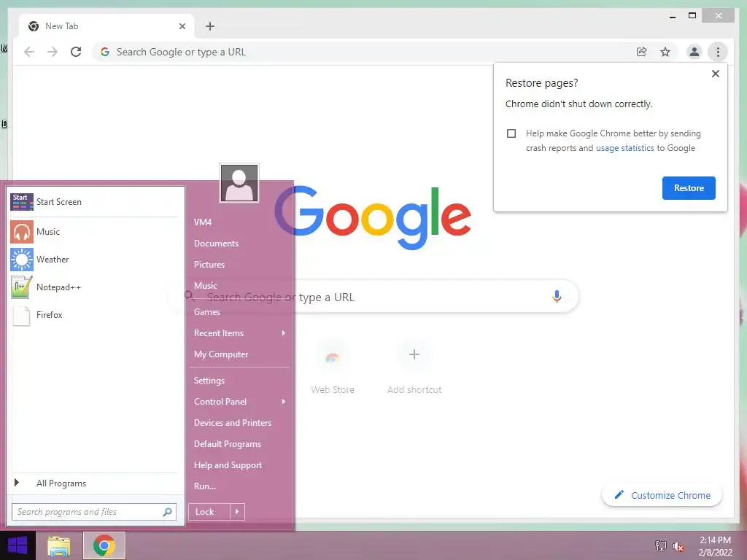Click the Customize Chrome button
The width and height of the screenshot is (747, 560).
662,495
